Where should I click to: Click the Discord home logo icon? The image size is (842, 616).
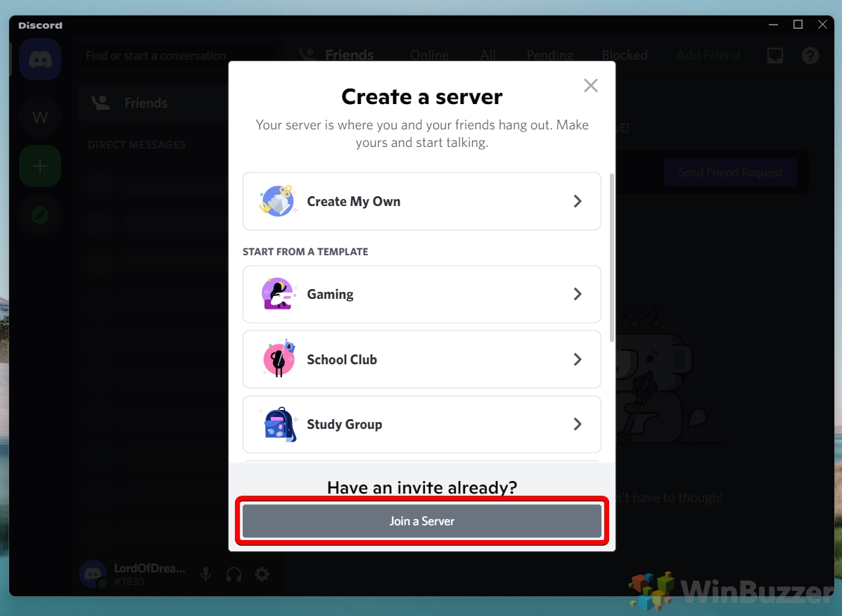39,59
